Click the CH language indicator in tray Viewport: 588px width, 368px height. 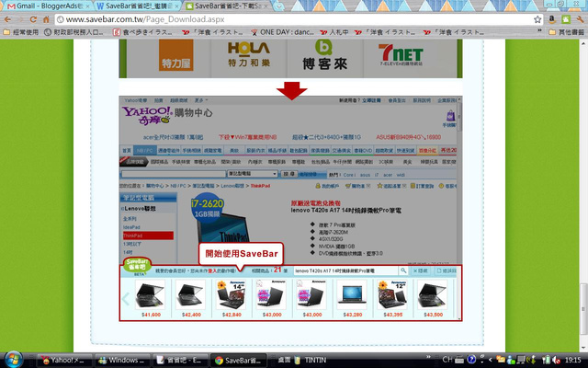click(447, 360)
